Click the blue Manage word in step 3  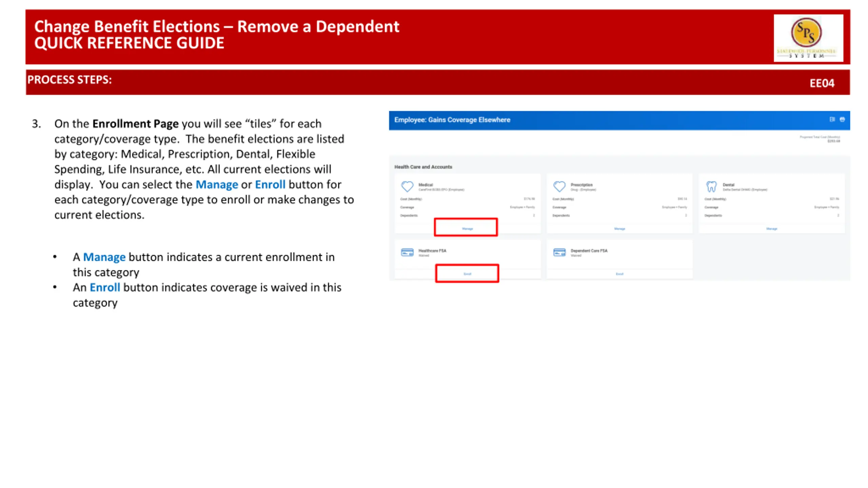point(217,184)
